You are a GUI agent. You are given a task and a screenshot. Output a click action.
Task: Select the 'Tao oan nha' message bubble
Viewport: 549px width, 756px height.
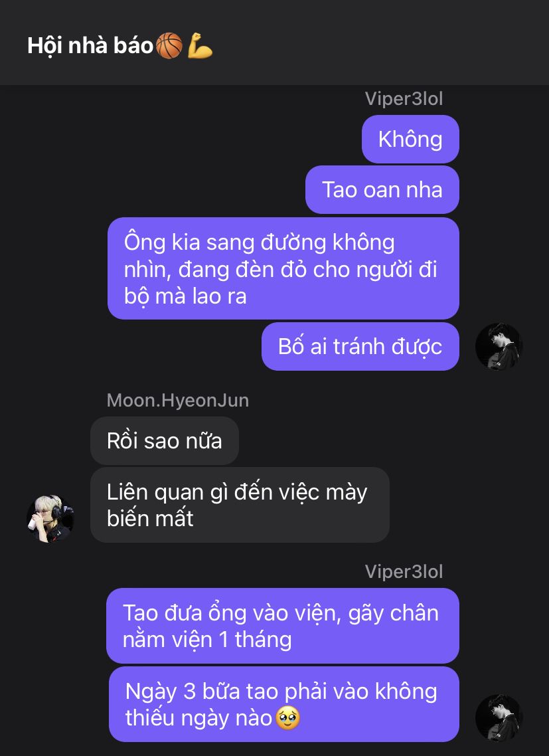(x=382, y=189)
